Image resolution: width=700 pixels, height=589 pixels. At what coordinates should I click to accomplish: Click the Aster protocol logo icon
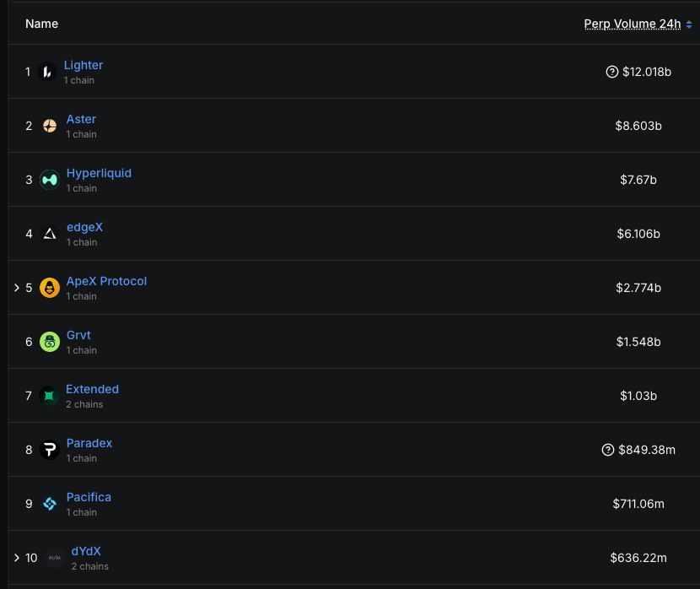point(50,126)
